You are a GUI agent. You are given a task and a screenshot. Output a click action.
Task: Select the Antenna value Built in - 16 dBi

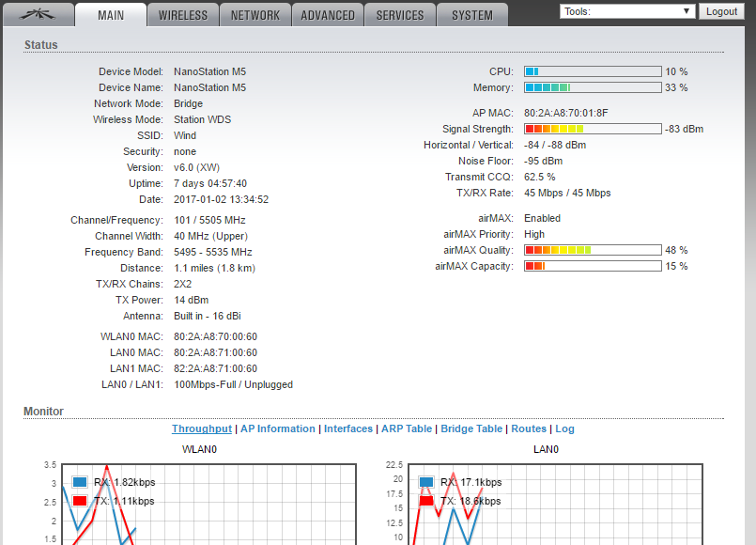coord(208,316)
